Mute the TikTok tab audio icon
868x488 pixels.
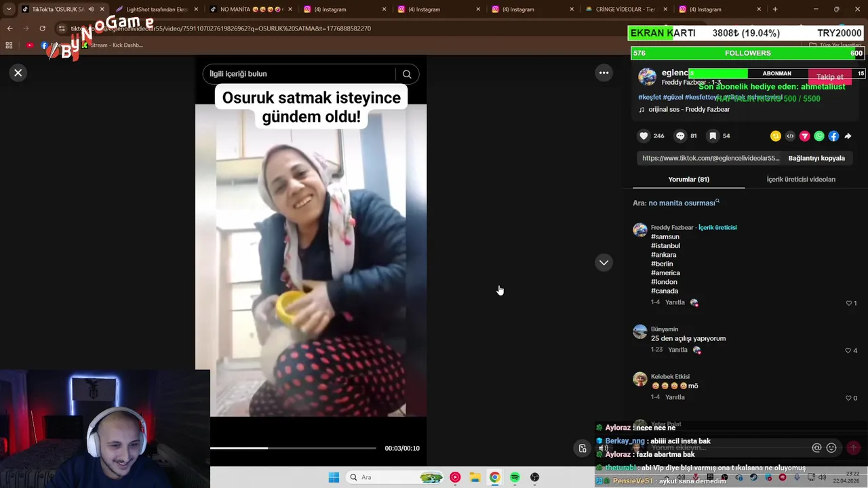pyautogui.click(x=91, y=9)
